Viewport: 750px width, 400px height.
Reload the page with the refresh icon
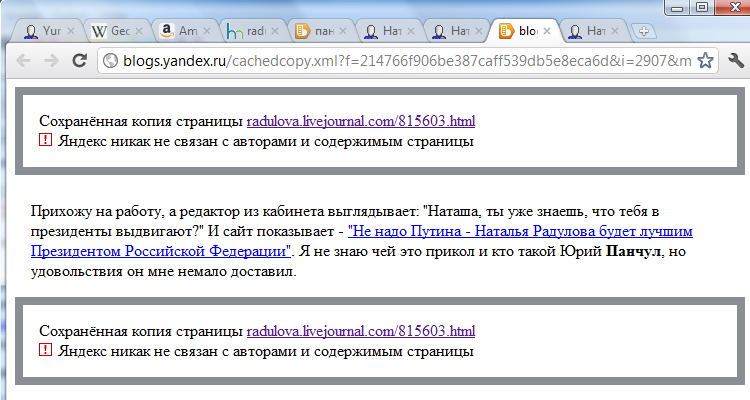click(x=79, y=60)
